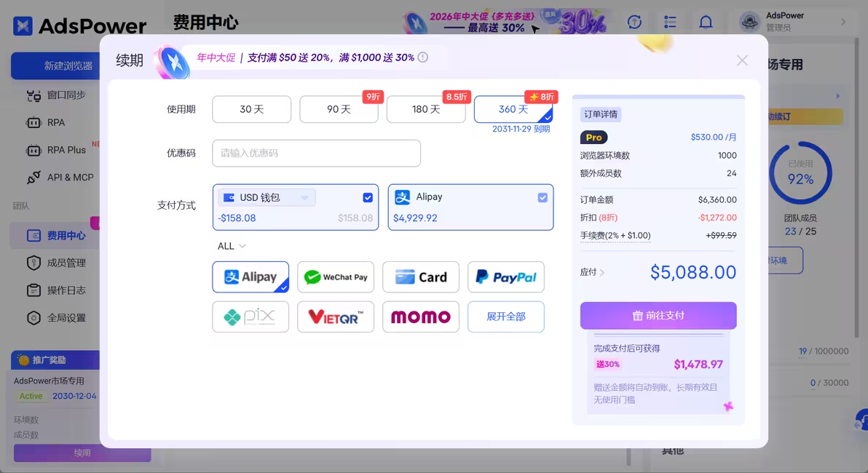
Task: Click the 推广奖励 banner
Action: [55, 360]
